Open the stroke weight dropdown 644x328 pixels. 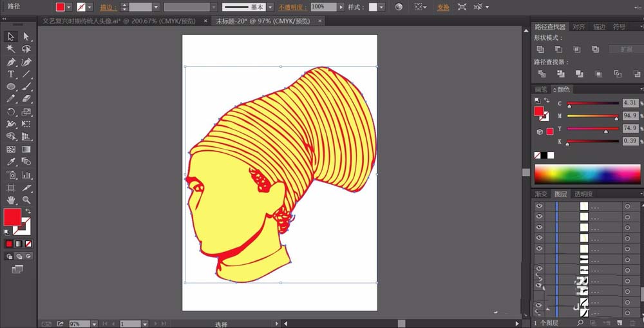(x=156, y=7)
